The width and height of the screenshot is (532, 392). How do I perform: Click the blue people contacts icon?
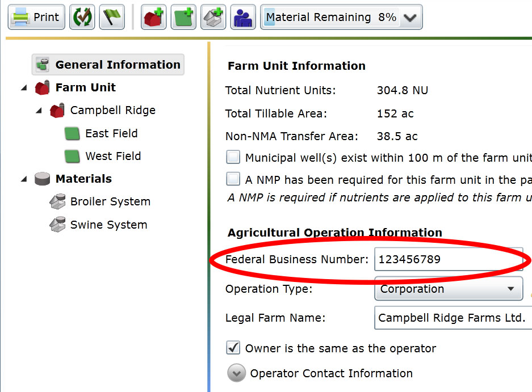click(244, 17)
